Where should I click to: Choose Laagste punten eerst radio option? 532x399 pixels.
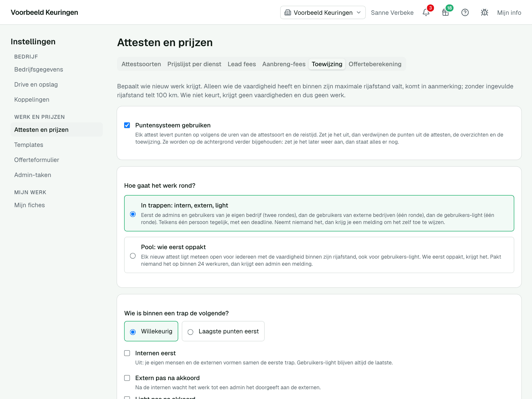click(191, 332)
